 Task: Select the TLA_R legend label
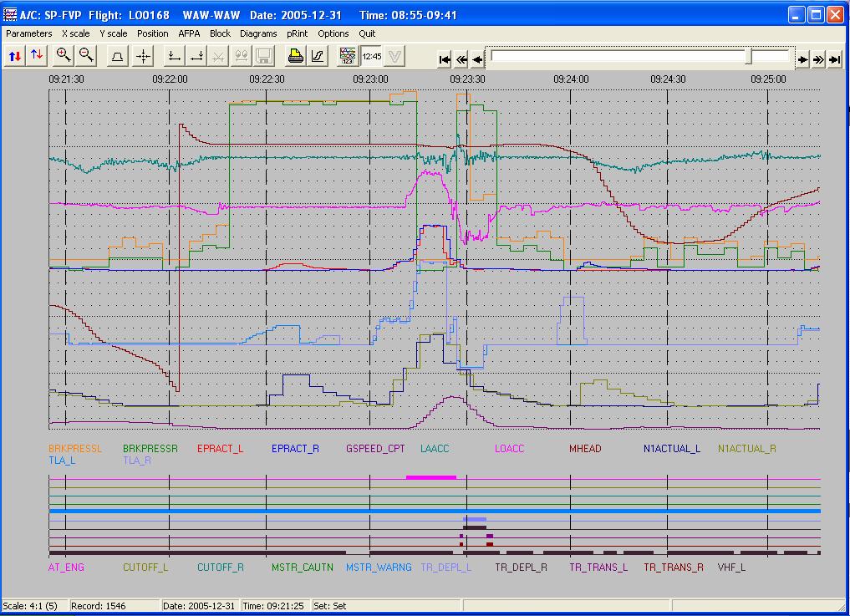[x=136, y=461]
